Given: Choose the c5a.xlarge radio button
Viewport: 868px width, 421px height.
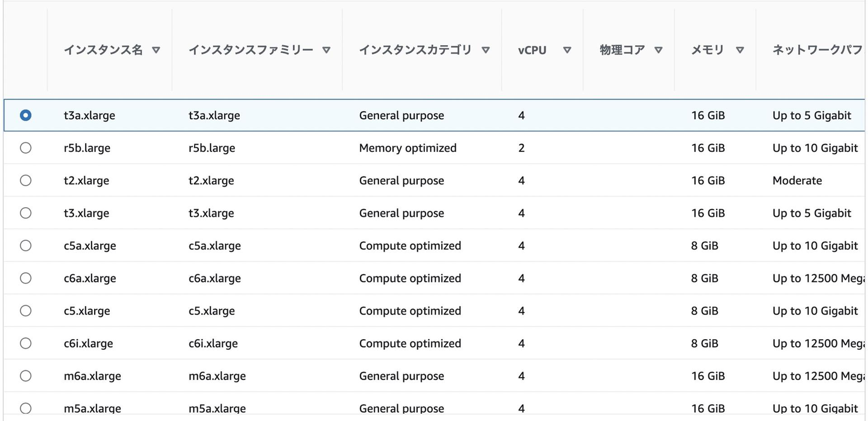Looking at the screenshot, I should click(x=25, y=246).
